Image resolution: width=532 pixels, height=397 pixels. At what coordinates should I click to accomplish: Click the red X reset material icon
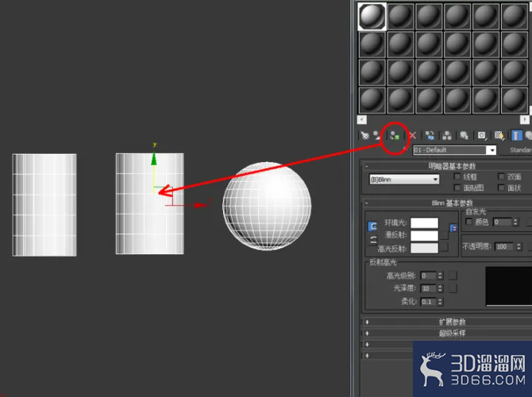pos(413,136)
